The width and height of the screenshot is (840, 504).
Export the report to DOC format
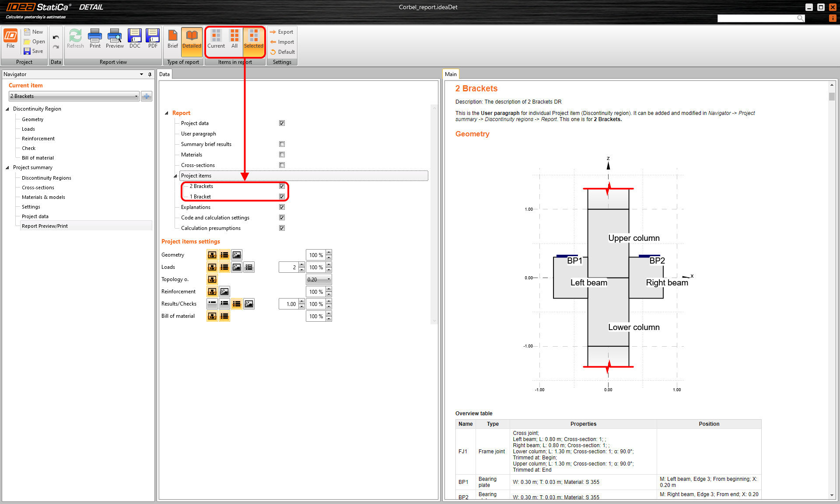pyautogui.click(x=134, y=38)
